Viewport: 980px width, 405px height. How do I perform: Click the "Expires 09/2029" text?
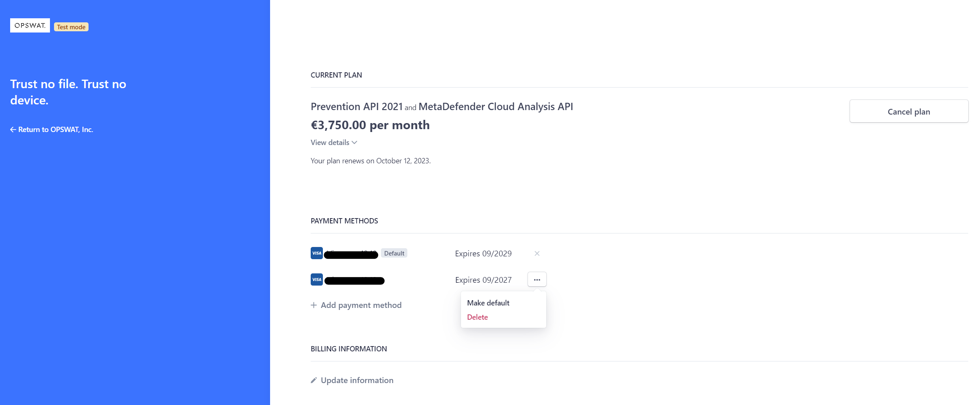point(483,253)
